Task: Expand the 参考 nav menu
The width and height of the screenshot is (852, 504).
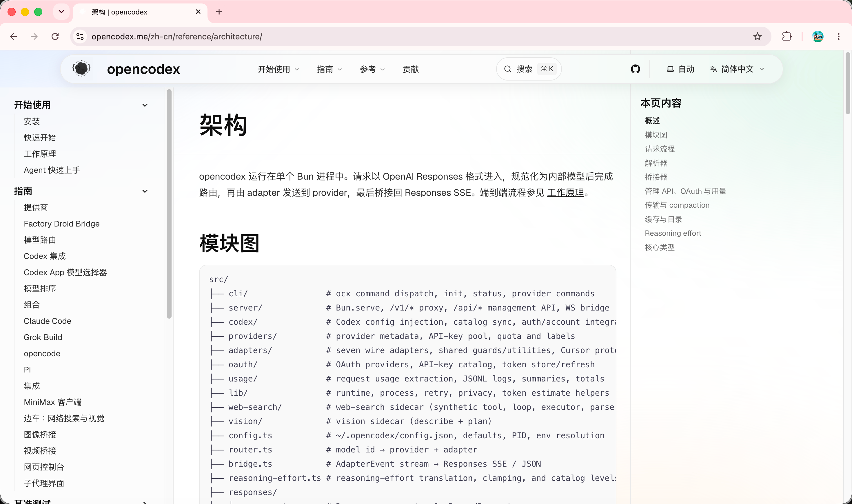Action: tap(372, 69)
